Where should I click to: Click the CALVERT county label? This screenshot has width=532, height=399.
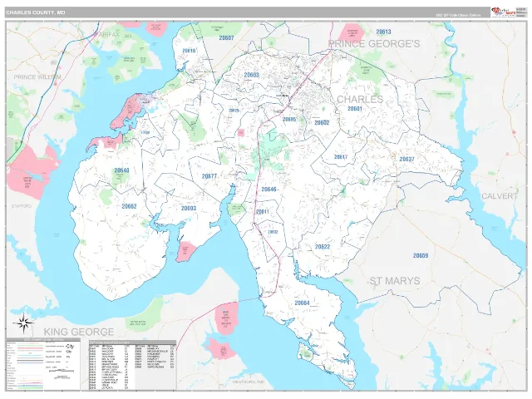point(500,196)
